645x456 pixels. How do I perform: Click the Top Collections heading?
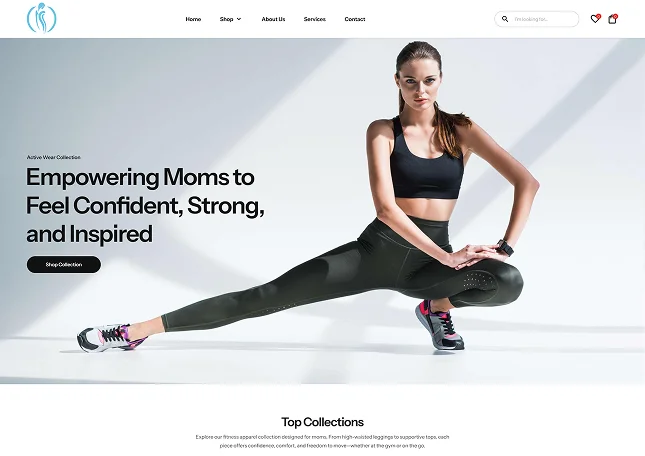[x=322, y=422]
